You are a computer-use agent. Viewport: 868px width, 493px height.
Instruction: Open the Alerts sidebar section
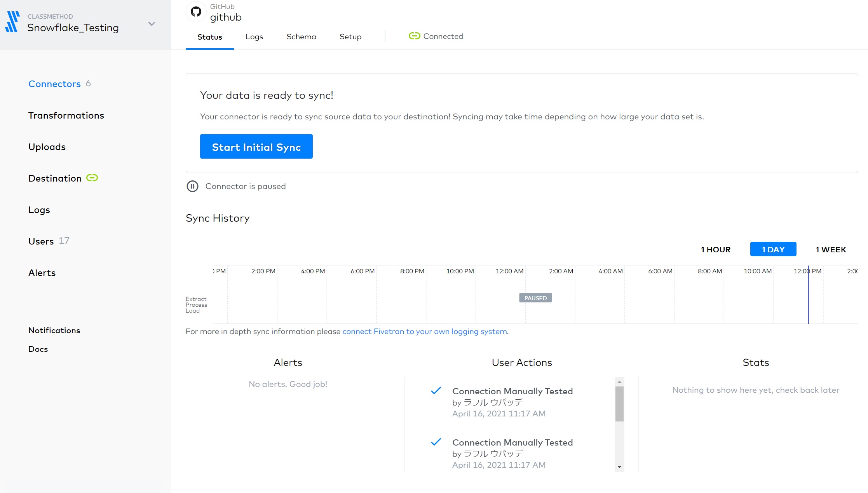pyautogui.click(x=42, y=273)
